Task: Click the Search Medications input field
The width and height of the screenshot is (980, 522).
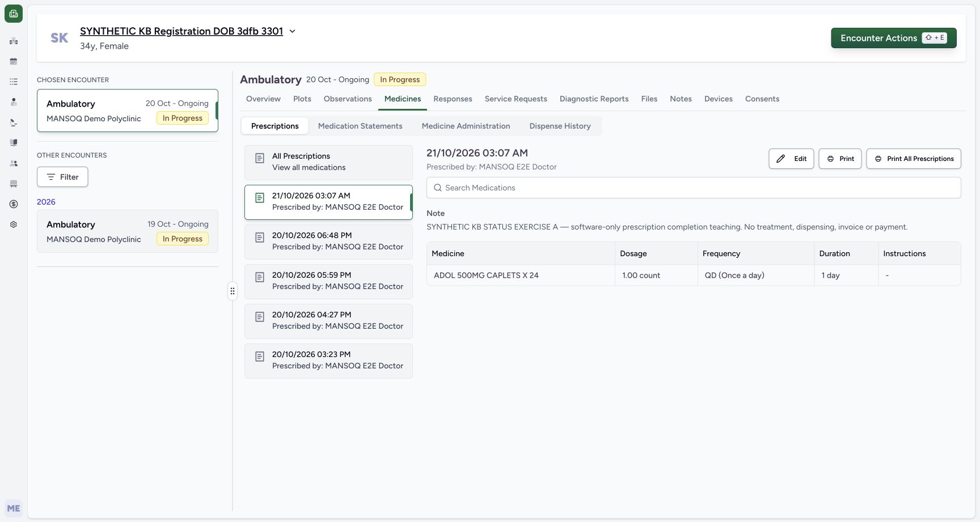Action: click(x=694, y=188)
